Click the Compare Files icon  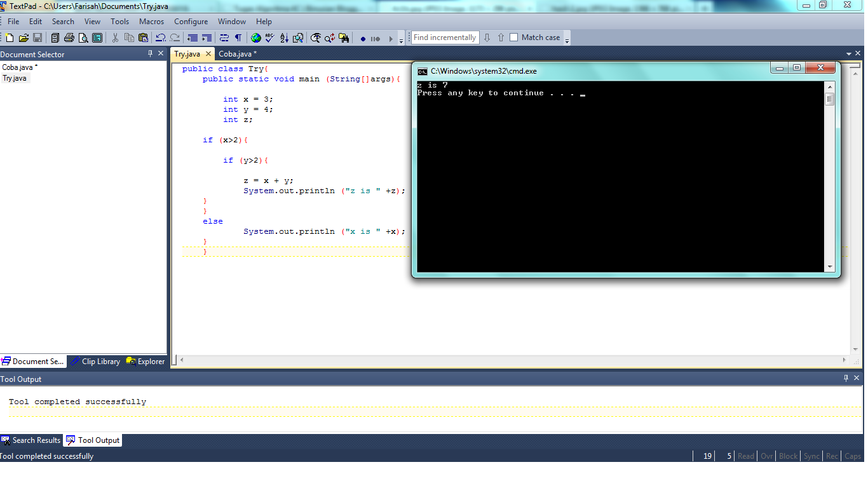pos(298,37)
